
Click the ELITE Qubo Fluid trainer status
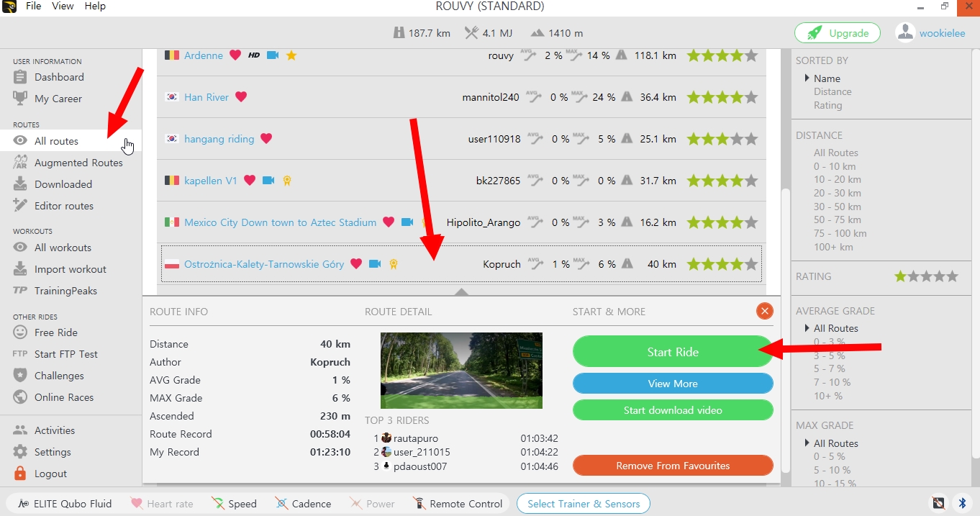pos(65,504)
